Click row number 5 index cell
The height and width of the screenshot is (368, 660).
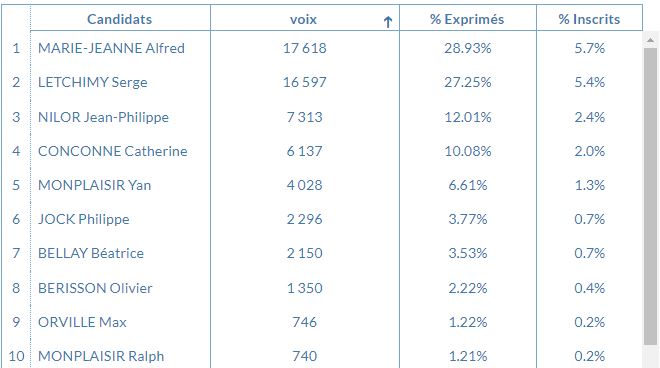coord(16,185)
